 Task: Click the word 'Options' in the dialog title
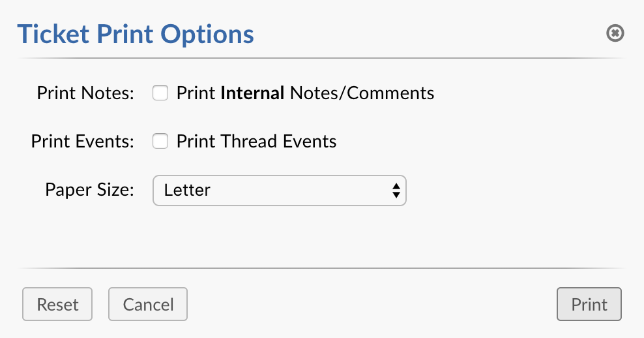[207, 35]
